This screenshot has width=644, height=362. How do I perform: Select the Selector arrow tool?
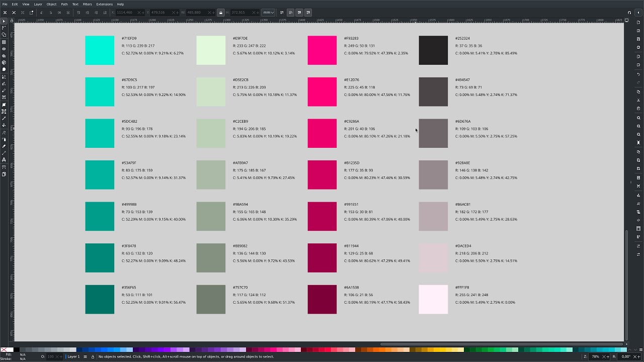4,21
